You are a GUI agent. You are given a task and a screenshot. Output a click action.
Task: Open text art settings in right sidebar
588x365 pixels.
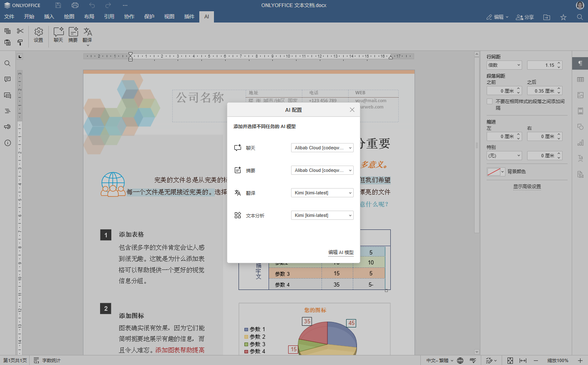point(580,159)
